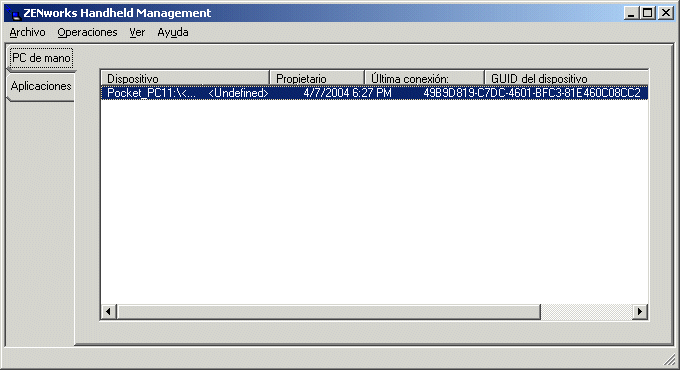Sort by GUID del dispositivo column header

[566, 79]
